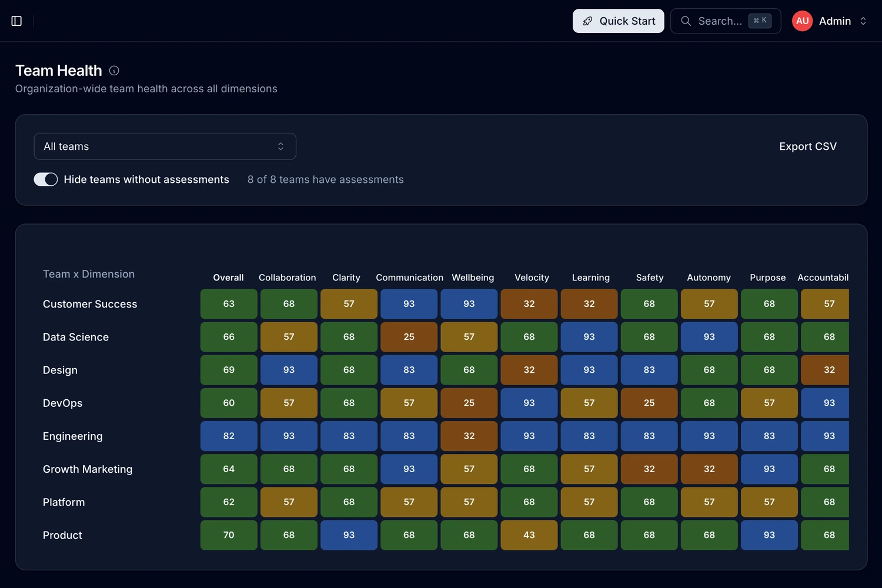882x588 pixels.
Task: Click Customer Success Overall cell 63
Action: 229,304
